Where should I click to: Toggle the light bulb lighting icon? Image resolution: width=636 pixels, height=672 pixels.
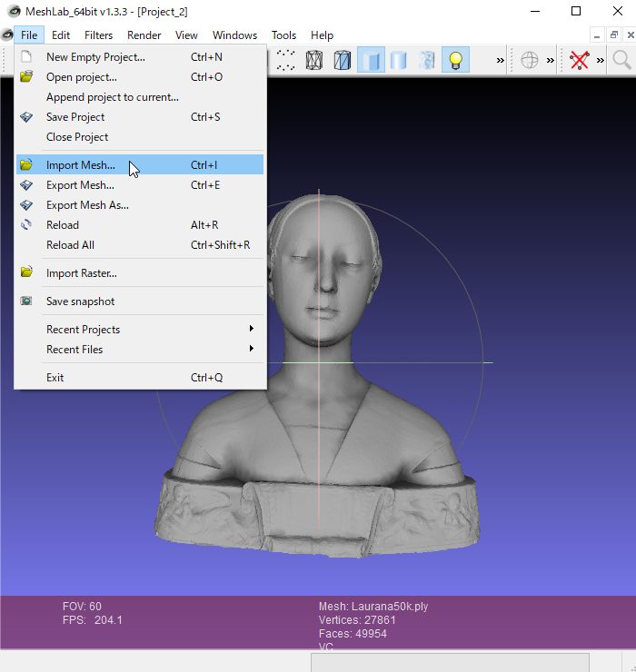tap(455, 60)
